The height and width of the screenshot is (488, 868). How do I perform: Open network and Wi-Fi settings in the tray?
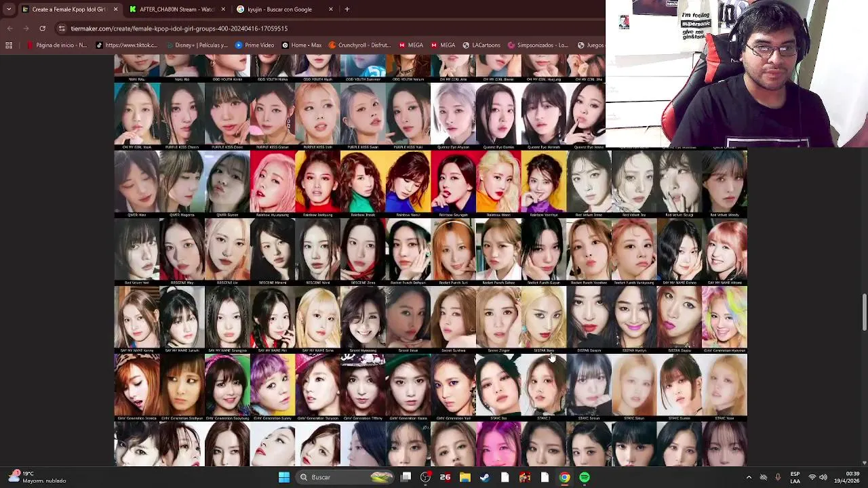[812, 477]
